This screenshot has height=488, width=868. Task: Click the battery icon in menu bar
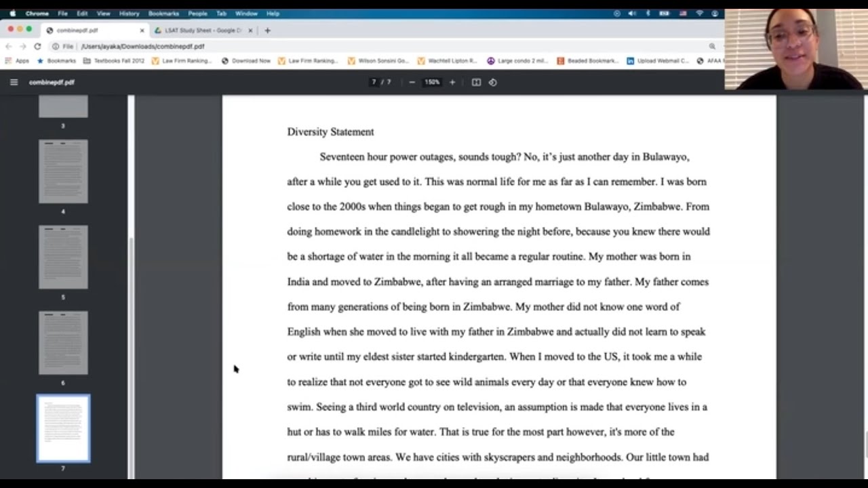pos(665,14)
